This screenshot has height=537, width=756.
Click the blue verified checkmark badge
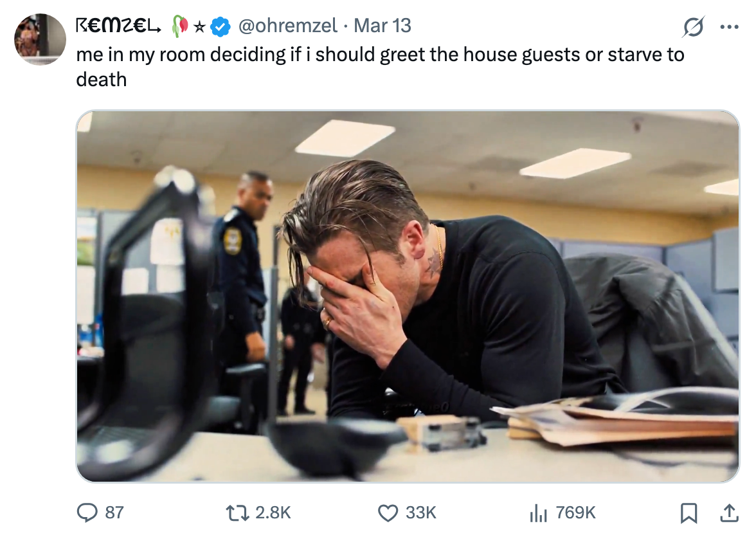[221, 26]
